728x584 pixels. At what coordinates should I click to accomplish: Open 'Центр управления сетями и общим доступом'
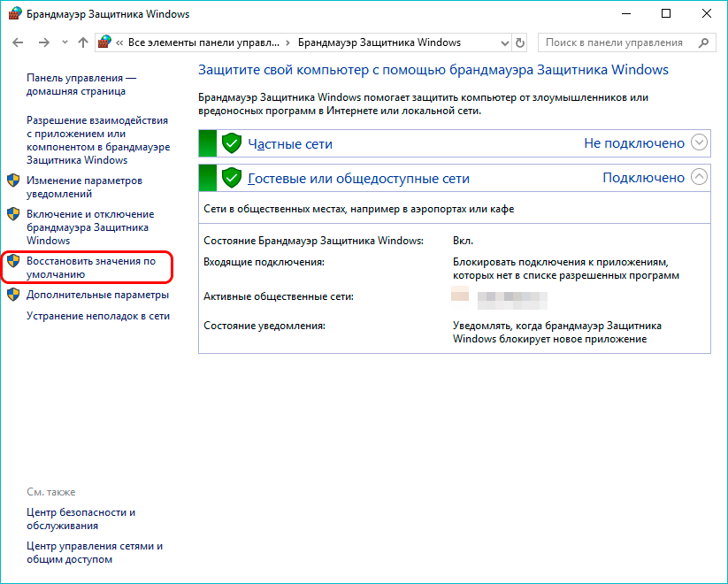click(x=95, y=552)
